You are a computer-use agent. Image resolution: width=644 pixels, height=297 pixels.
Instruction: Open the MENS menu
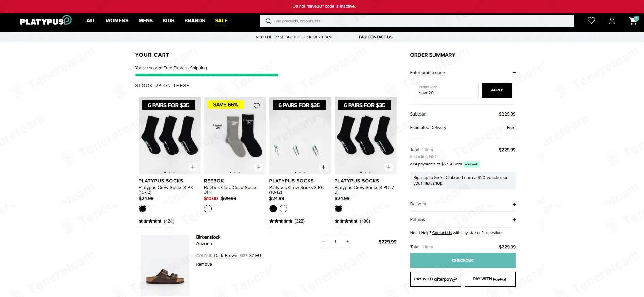click(x=146, y=21)
